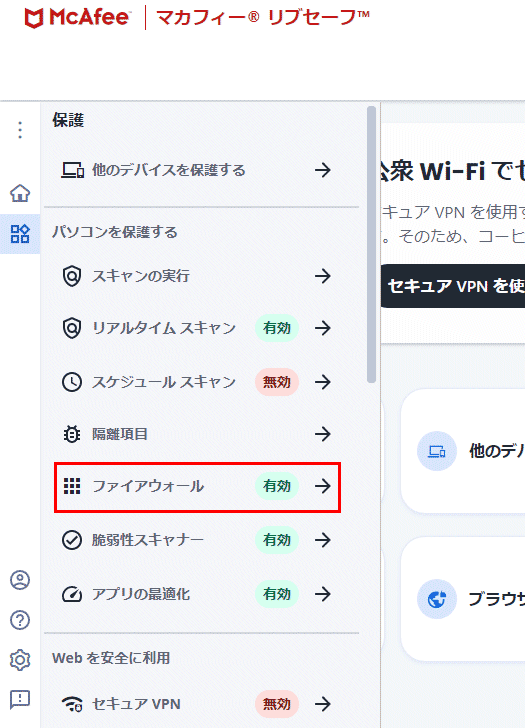Click the dark セキュア VPN を使 button
This screenshot has width=525, height=728.
tap(453, 286)
